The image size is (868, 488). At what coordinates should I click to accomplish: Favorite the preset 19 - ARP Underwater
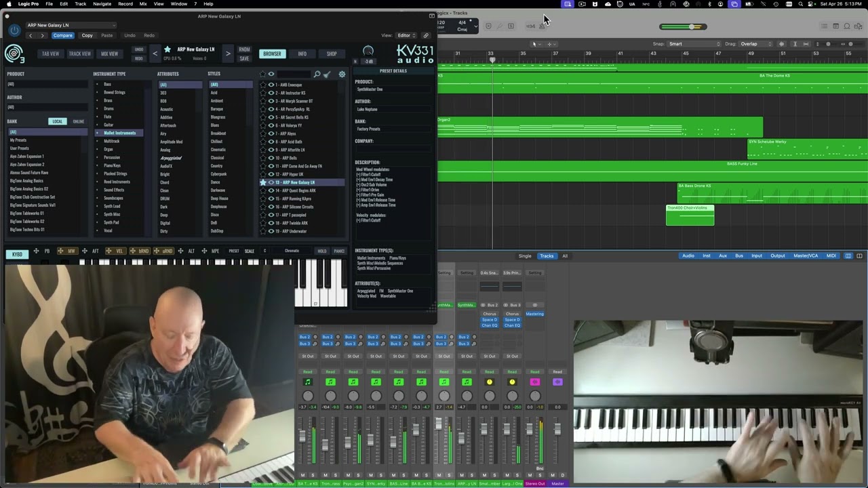tap(263, 231)
